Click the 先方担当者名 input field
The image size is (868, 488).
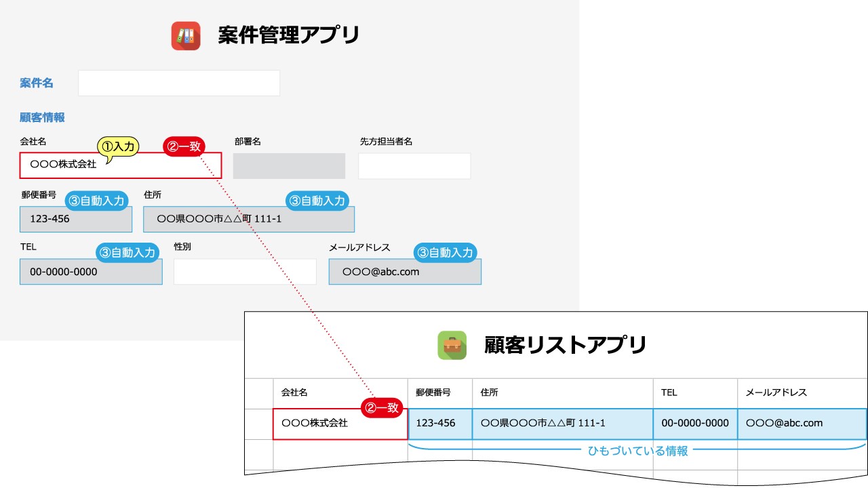tap(414, 166)
